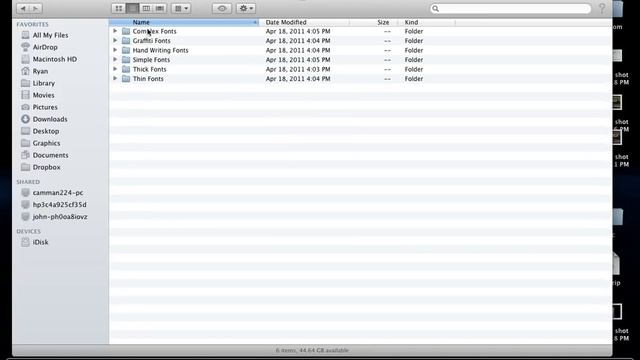
Task: Go forward with the toolbar forward arrow
Action: point(35,8)
